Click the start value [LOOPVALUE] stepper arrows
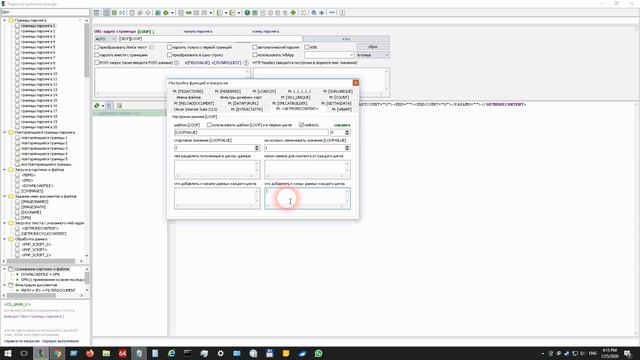This screenshot has height=360, width=640. tap(257, 148)
